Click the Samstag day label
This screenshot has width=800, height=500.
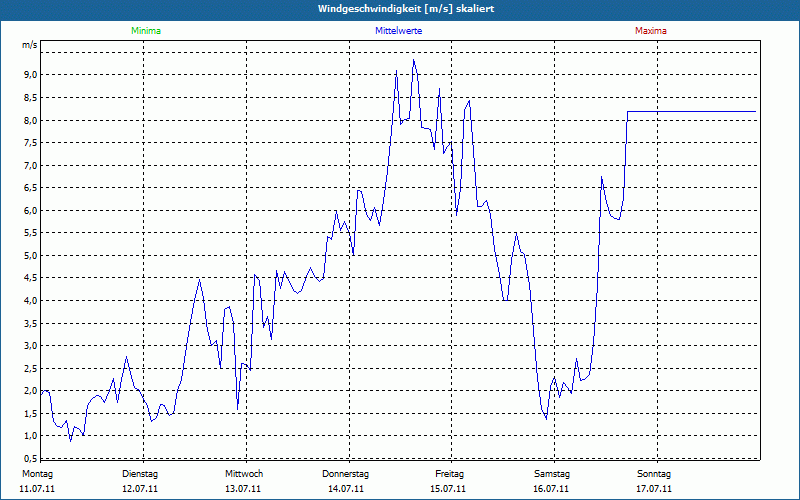coord(552,474)
